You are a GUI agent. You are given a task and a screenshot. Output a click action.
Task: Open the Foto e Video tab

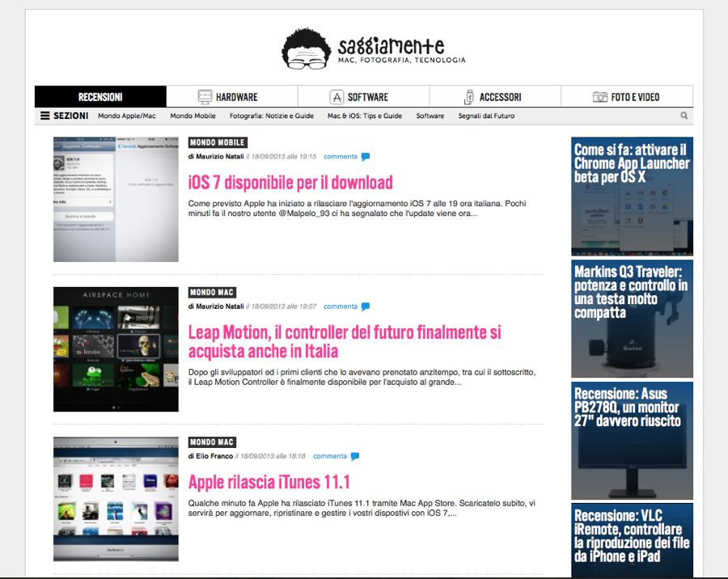pos(627,96)
